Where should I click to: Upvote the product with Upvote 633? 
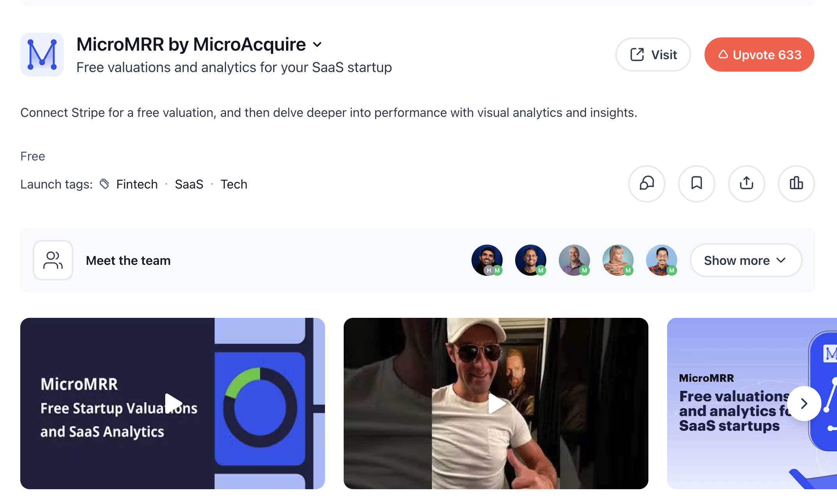point(759,55)
